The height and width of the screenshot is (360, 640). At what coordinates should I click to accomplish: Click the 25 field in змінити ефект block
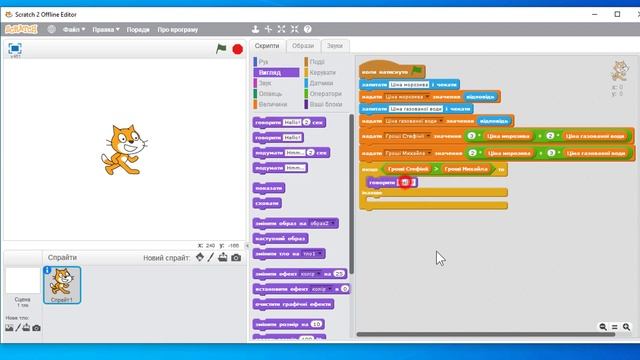339,273
